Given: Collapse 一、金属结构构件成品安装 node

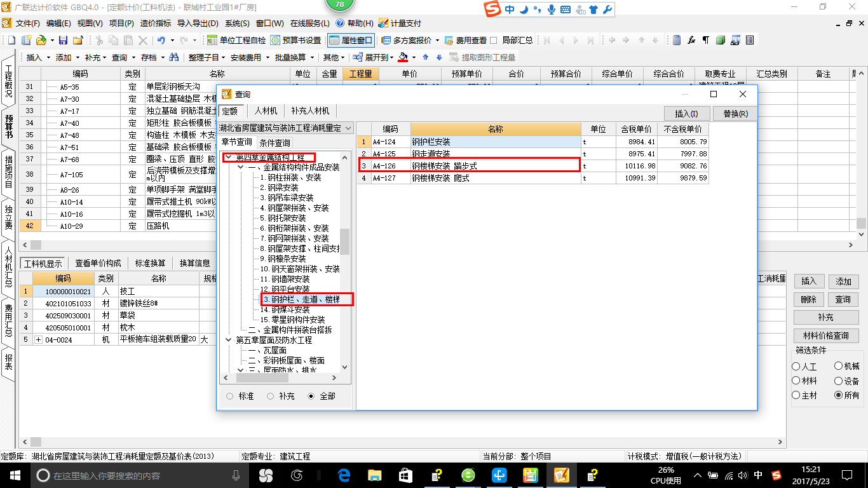Looking at the screenshot, I should point(241,167).
